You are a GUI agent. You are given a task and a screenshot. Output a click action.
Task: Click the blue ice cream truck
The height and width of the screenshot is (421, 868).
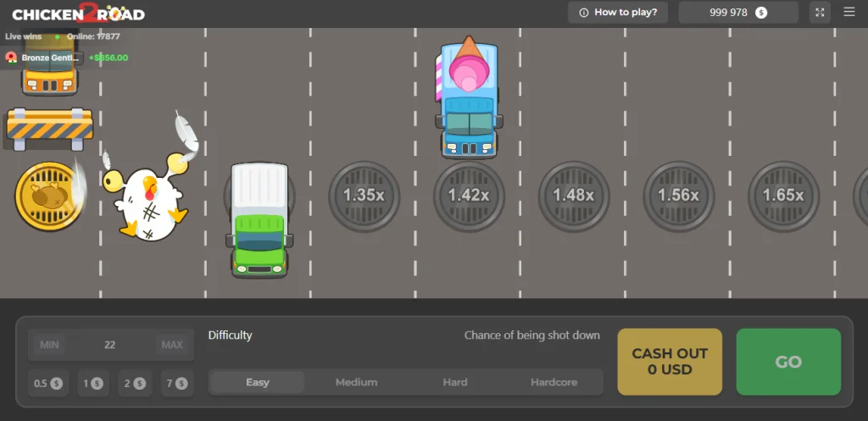(469, 97)
